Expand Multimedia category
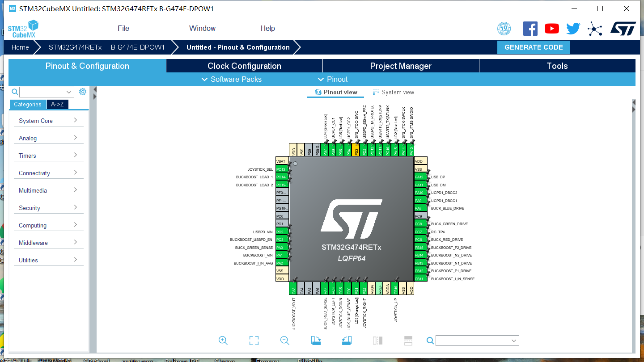This screenshot has width=644, height=362. (x=48, y=190)
